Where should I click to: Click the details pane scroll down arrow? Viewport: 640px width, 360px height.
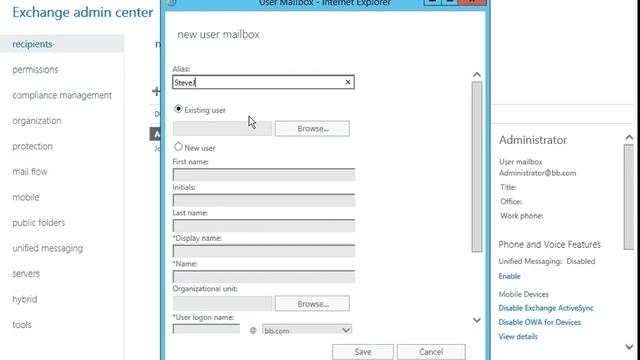pos(629,347)
